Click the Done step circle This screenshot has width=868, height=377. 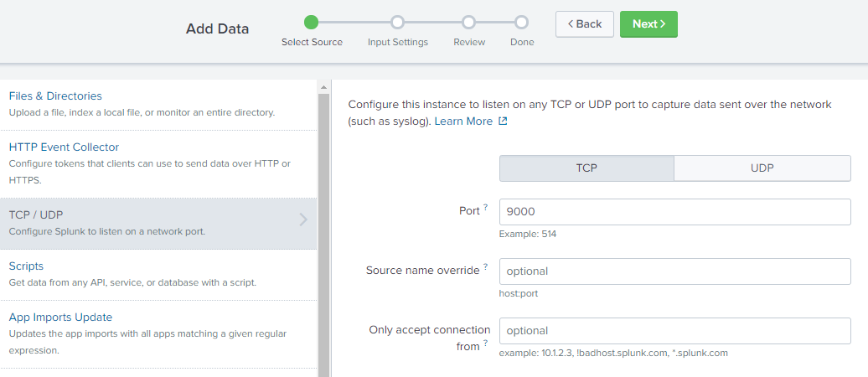[x=522, y=23]
